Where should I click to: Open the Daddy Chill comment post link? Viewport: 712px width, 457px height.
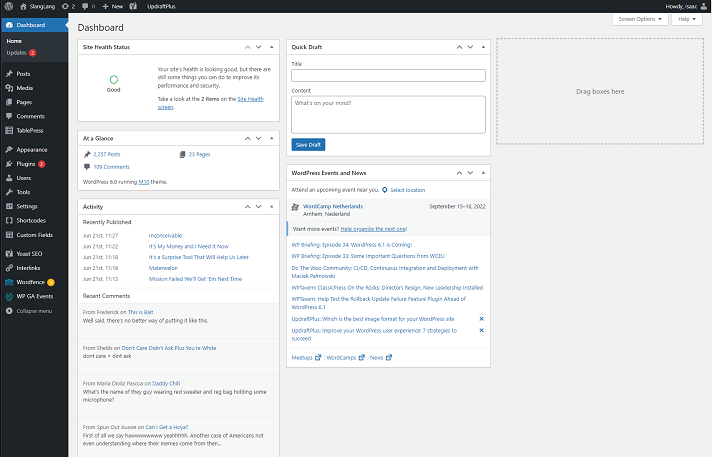(x=166, y=383)
